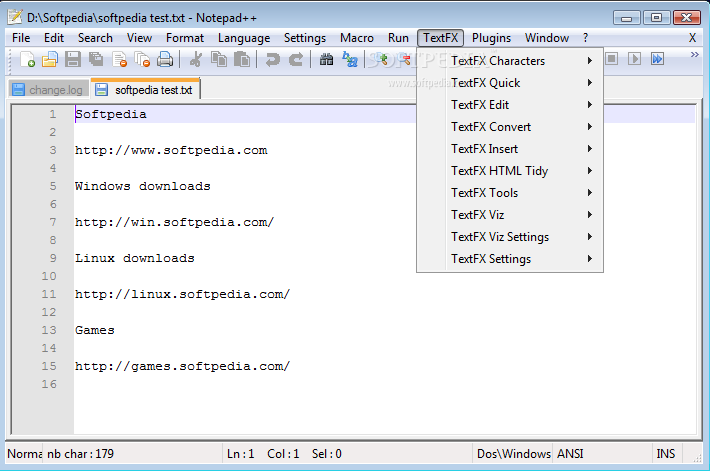
Task: Open the TextFX Tools menu entry
Action: pyautogui.click(x=510, y=193)
